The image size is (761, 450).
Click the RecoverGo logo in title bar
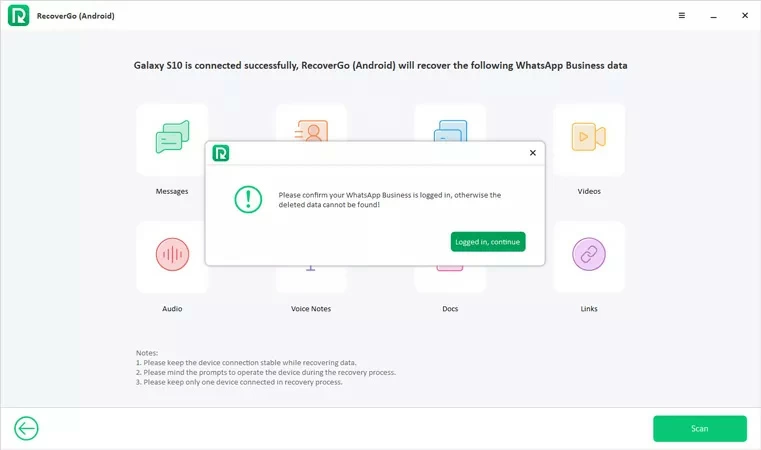[x=18, y=16]
